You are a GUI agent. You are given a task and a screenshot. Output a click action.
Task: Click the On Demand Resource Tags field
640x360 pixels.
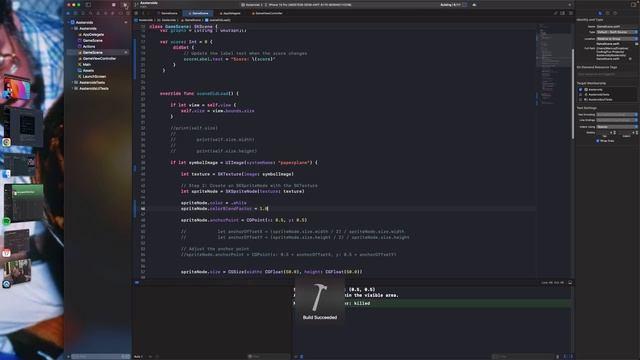607,74
